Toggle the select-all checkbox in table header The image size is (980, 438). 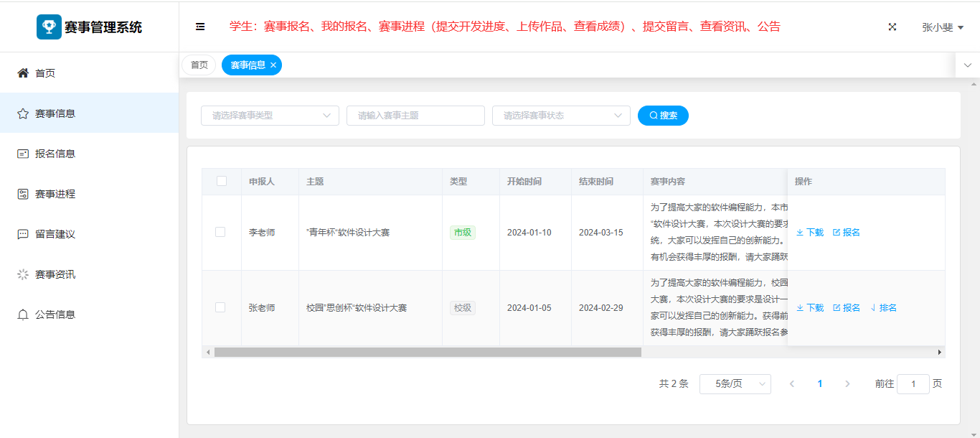(222, 181)
